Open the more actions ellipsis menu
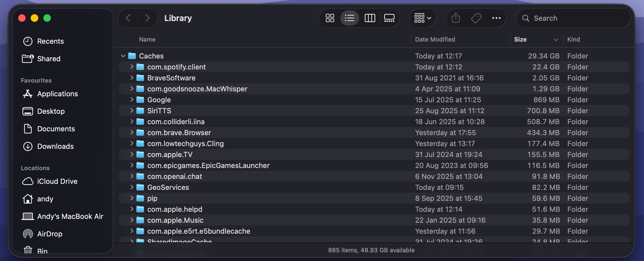644x261 pixels. click(496, 18)
